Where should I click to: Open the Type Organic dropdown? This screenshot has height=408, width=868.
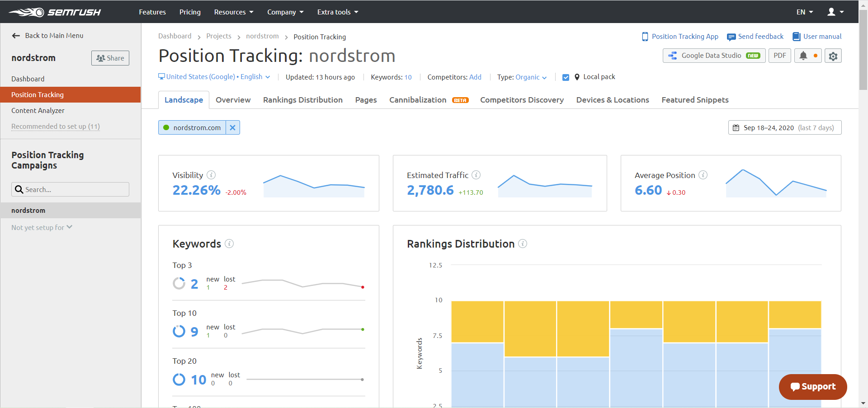pyautogui.click(x=528, y=77)
